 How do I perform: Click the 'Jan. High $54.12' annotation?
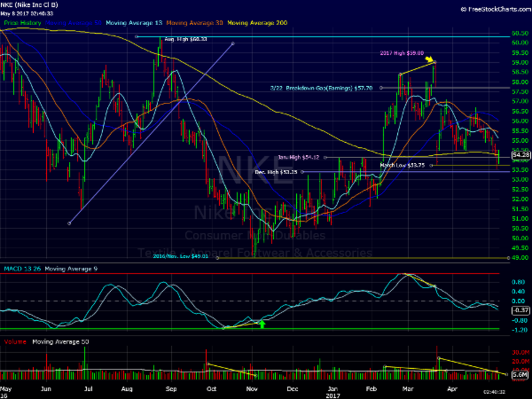[x=299, y=157]
